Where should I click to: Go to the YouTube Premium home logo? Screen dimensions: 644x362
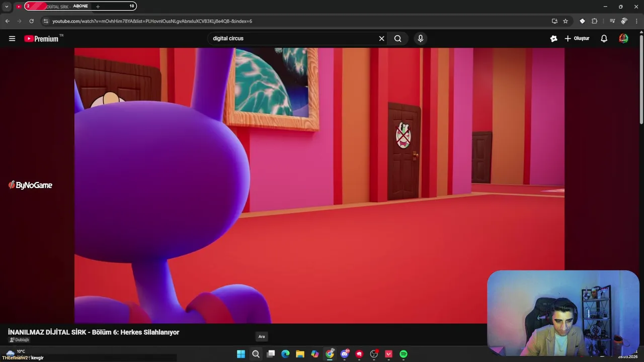[x=41, y=39]
